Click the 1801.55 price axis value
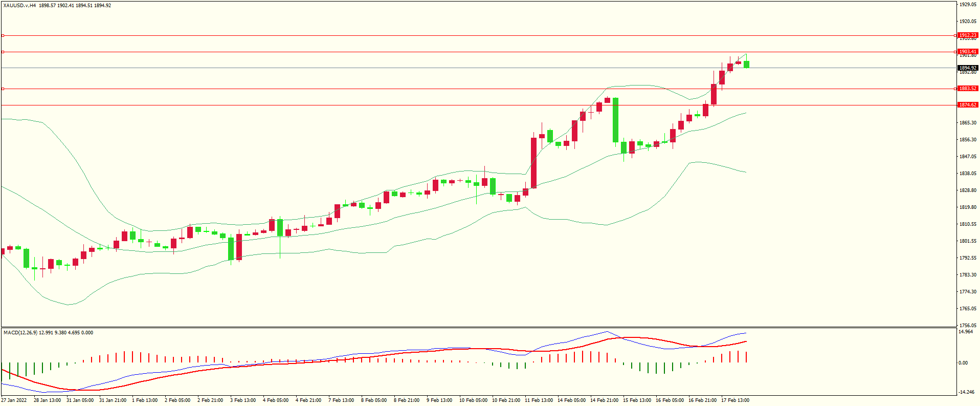Image resolution: width=980 pixels, height=406 pixels. click(968, 241)
